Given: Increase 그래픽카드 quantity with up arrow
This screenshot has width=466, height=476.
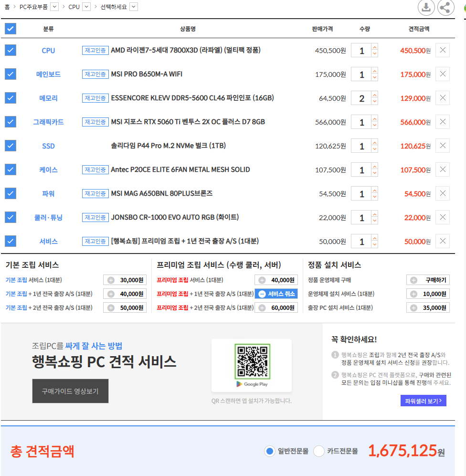Looking at the screenshot, I should pyautogui.click(x=375, y=119).
